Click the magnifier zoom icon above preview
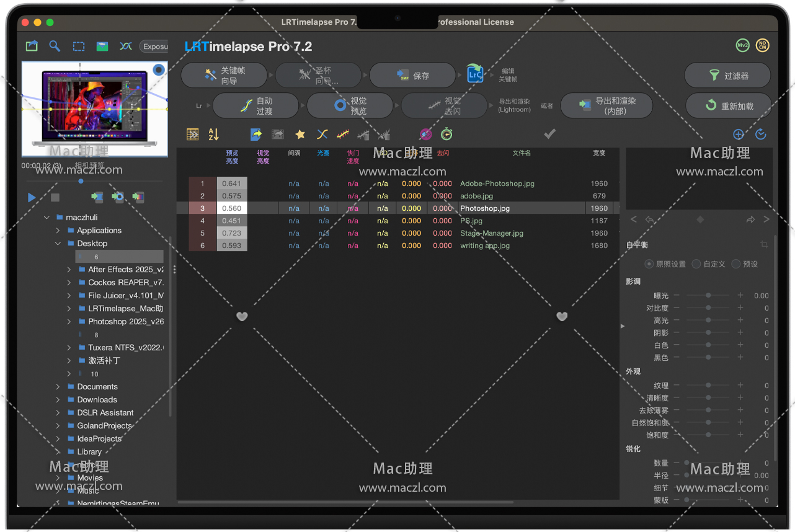Screen dimensions: 795x532 pyautogui.click(x=55, y=46)
